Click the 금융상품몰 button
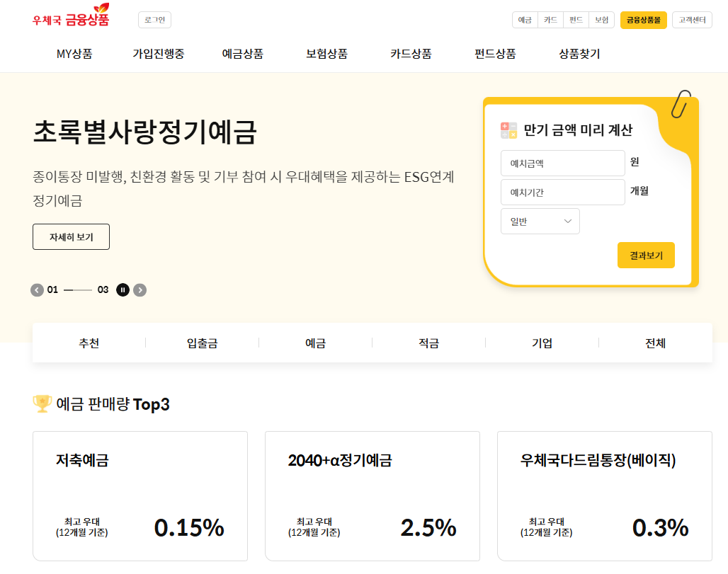The image size is (728, 574). coord(644,20)
